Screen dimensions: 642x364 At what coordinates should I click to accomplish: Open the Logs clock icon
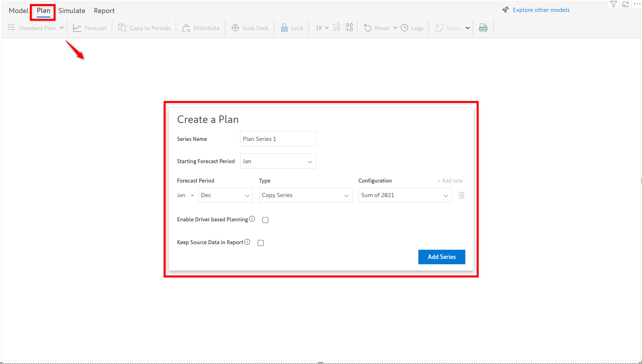(405, 28)
